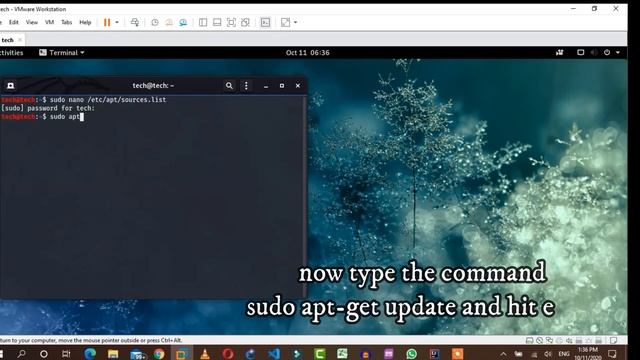Minimize the Terminal window

coord(266,86)
